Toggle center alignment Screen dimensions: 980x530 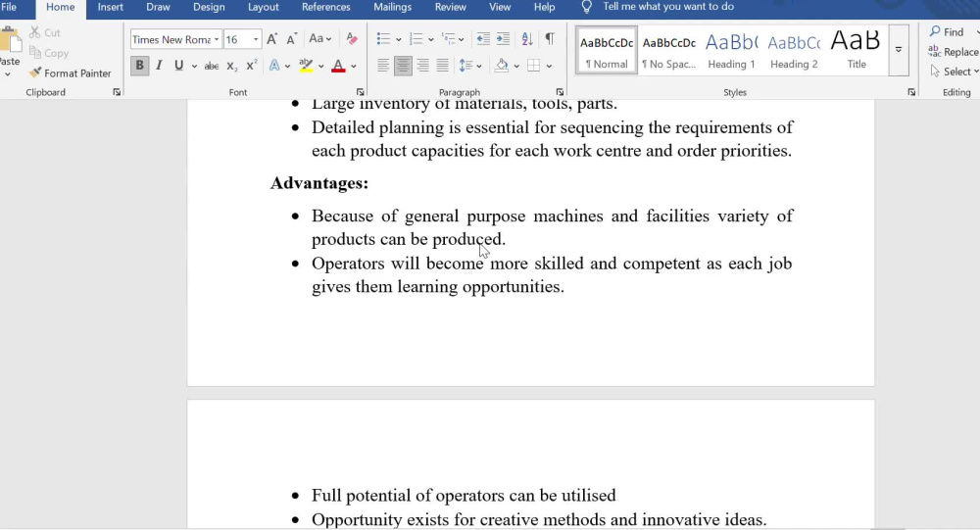403,66
